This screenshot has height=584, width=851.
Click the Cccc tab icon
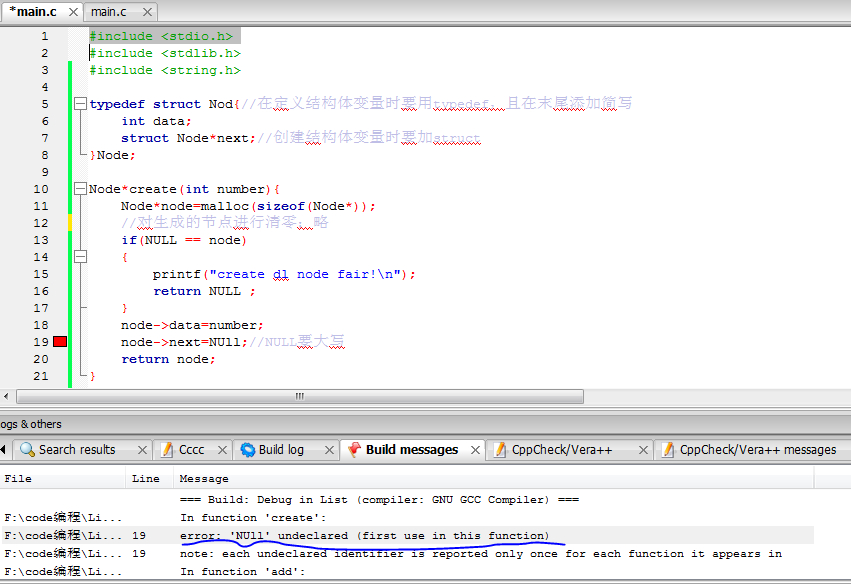coord(167,450)
